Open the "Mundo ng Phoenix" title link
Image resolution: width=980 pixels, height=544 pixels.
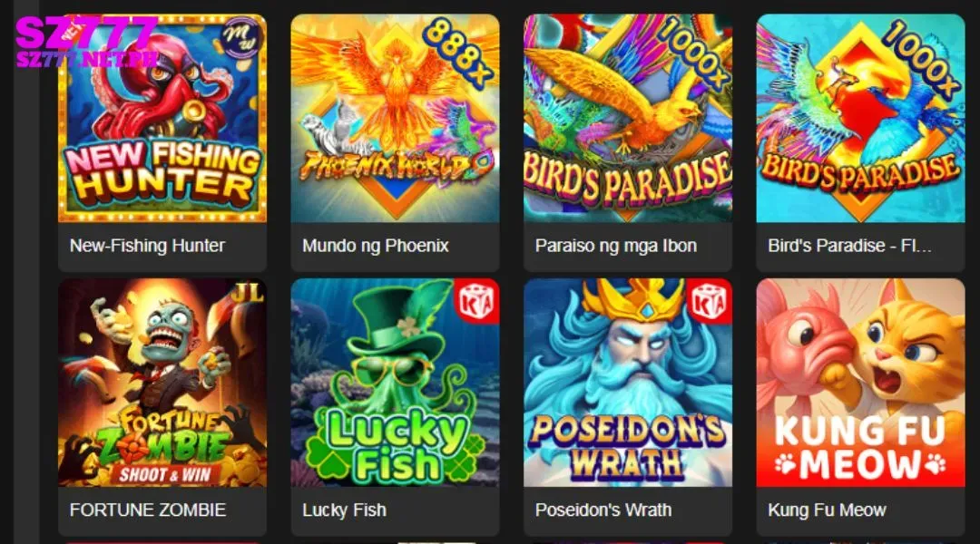pyautogui.click(x=376, y=246)
